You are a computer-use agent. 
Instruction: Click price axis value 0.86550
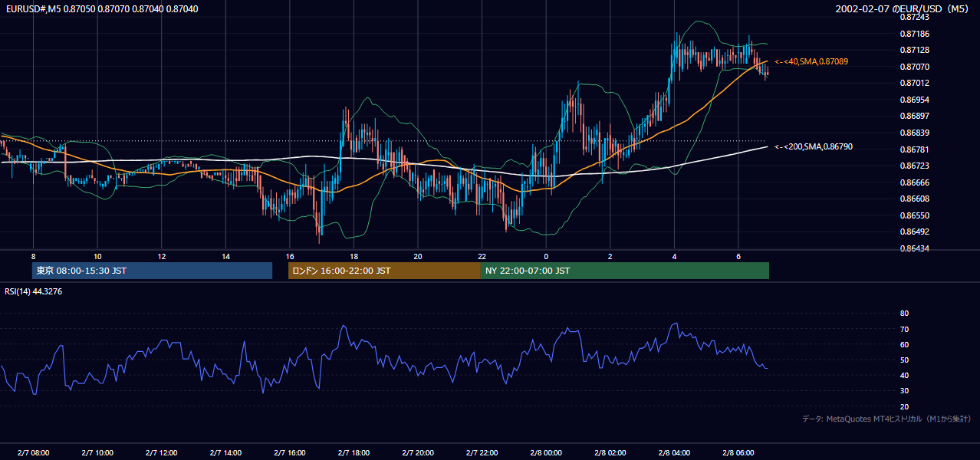[x=914, y=216]
